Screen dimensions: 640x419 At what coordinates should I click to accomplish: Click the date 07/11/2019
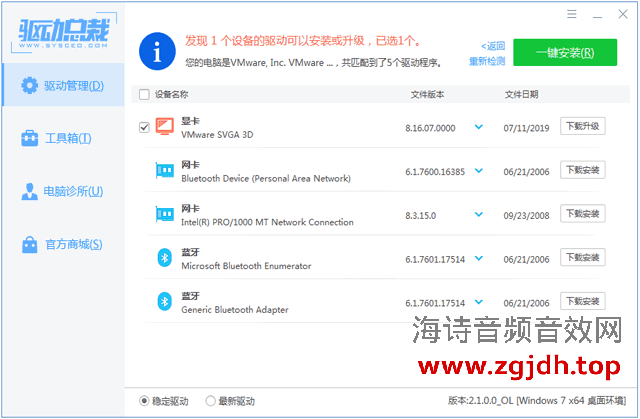click(x=526, y=128)
